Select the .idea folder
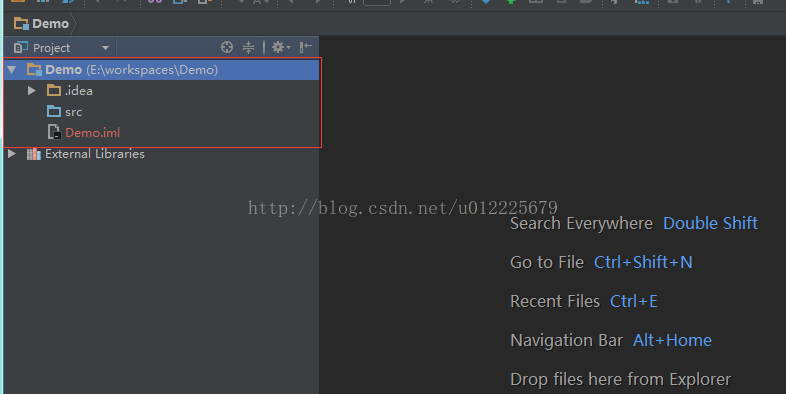 tap(70, 91)
